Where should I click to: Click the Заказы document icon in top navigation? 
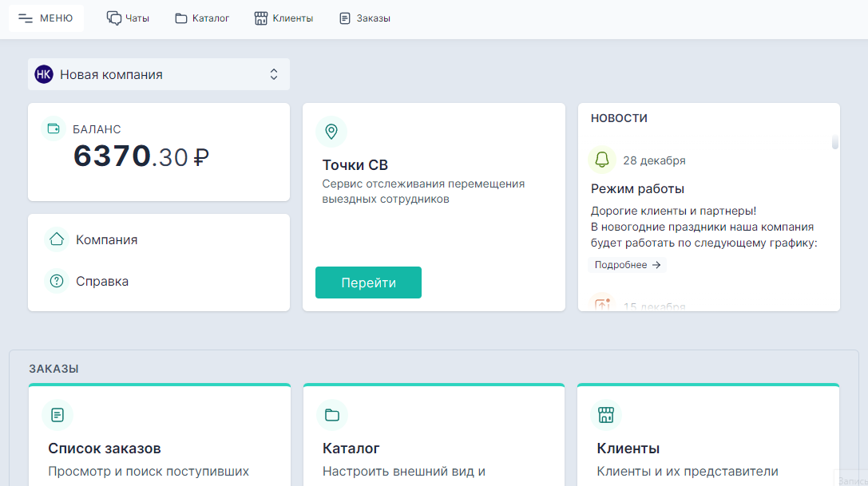(344, 18)
